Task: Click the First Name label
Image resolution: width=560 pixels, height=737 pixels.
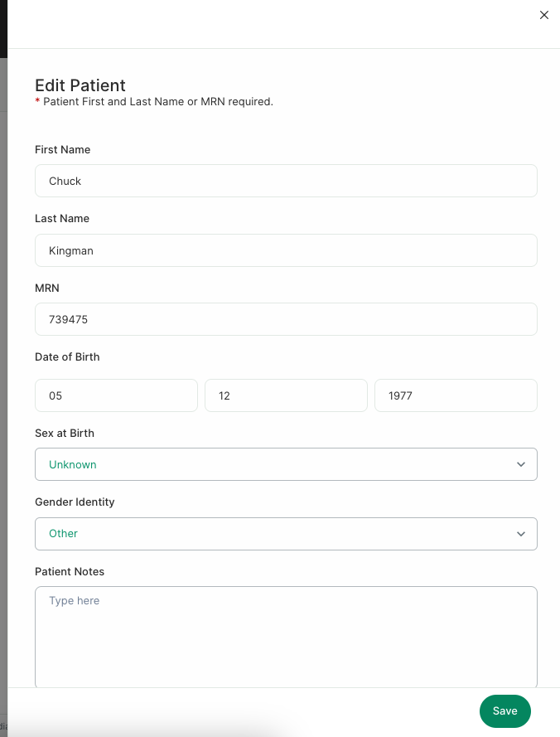Action: (x=62, y=149)
